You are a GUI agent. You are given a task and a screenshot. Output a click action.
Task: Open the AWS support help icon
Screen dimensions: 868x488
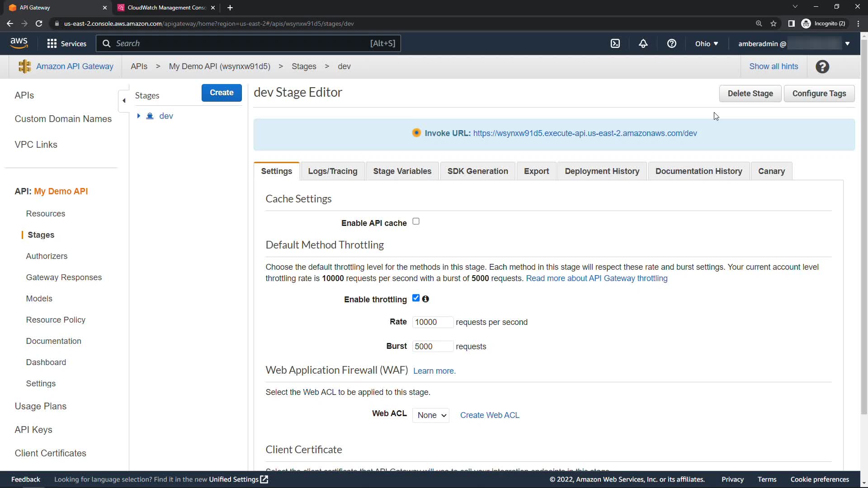(x=671, y=43)
